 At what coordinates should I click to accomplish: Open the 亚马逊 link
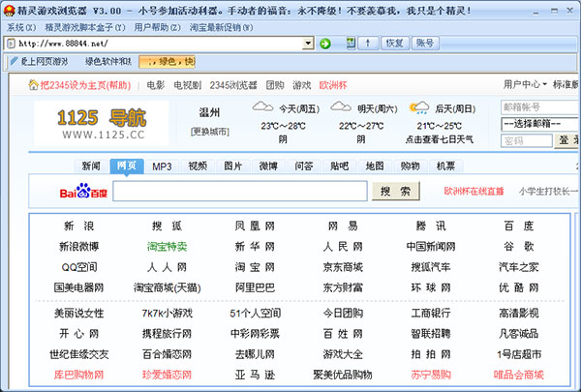tap(255, 375)
